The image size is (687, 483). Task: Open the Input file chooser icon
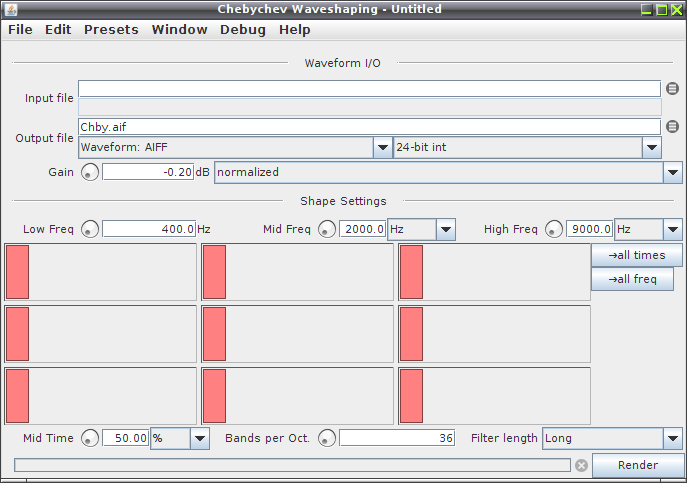672,89
